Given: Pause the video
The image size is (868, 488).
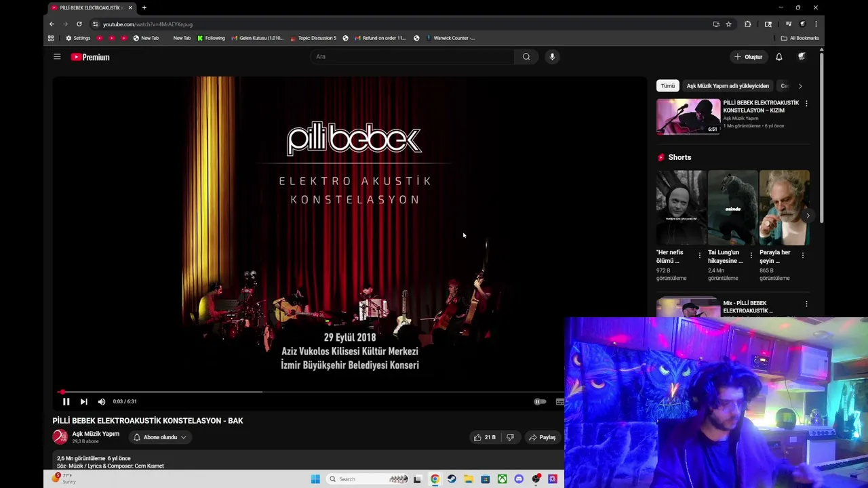Looking at the screenshot, I should click(66, 401).
